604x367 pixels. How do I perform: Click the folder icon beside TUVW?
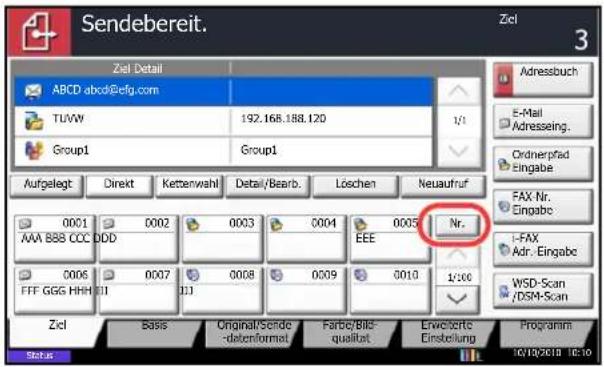tap(34, 121)
